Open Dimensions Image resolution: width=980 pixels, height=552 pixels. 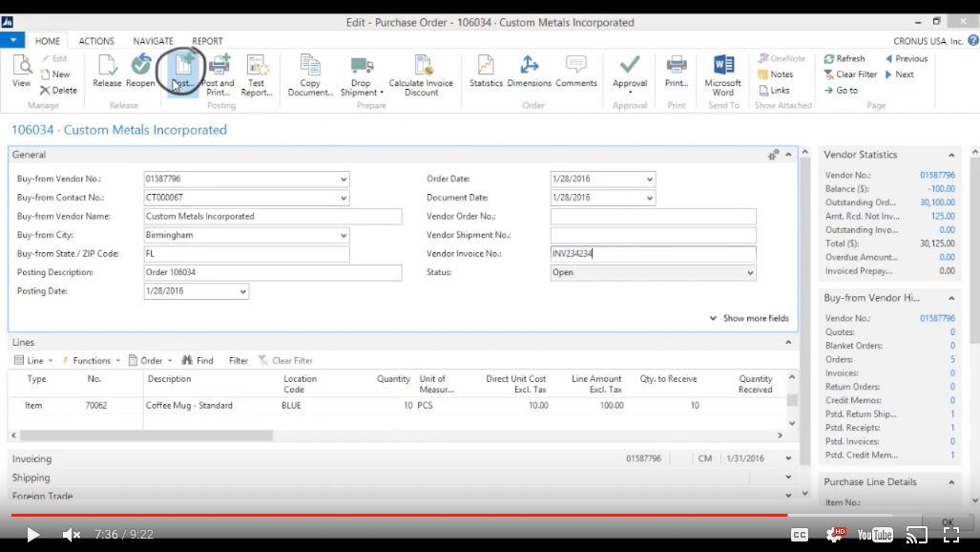pyautogui.click(x=529, y=72)
